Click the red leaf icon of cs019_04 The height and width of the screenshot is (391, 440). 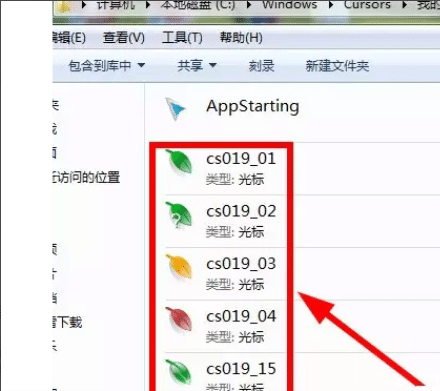coord(179,319)
